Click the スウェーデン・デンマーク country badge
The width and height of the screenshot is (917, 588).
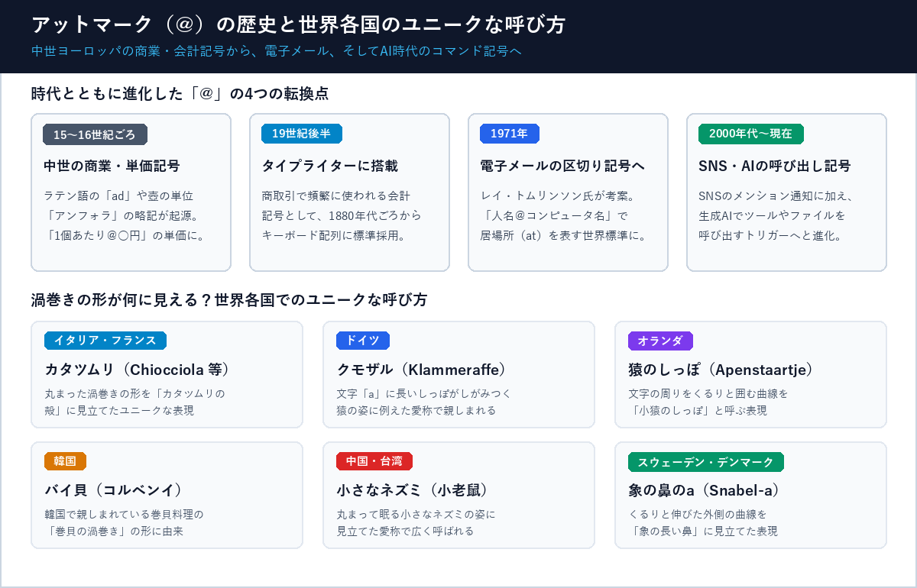[706, 461]
